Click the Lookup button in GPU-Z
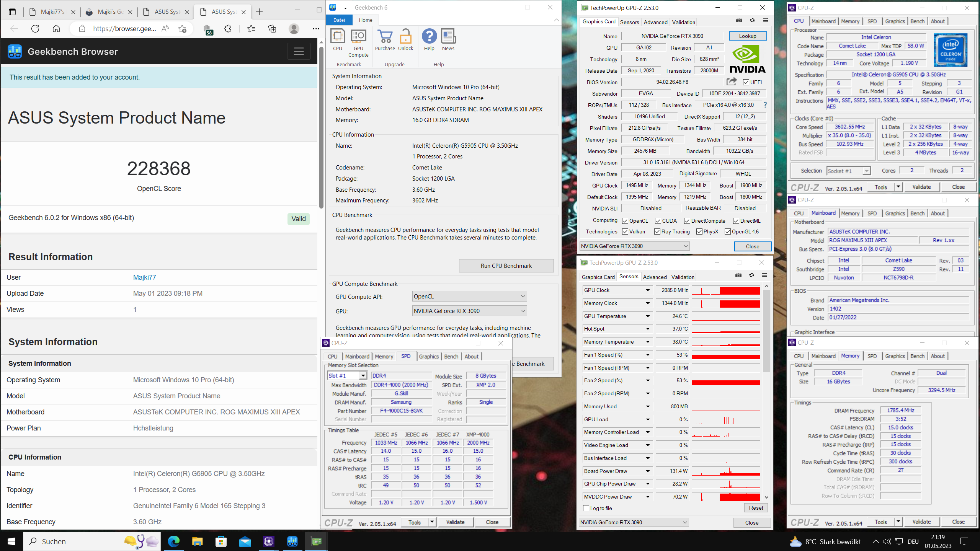 click(x=748, y=36)
